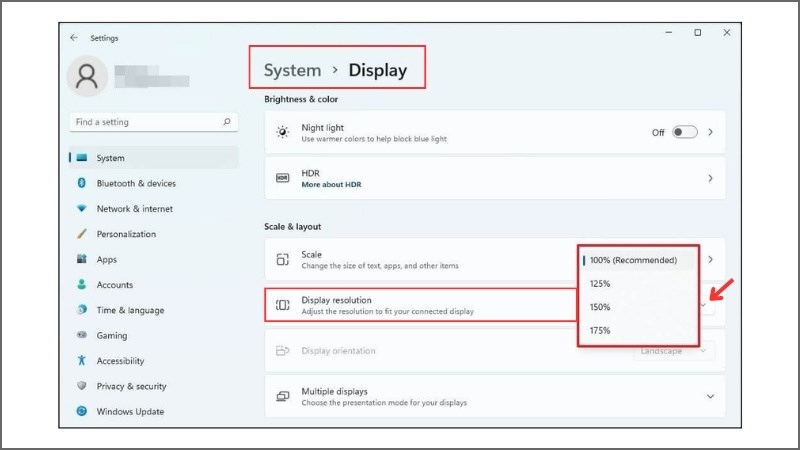This screenshot has width=800, height=450.
Task: Click the Multiple displays row label
Action: click(x=334, y=391)
